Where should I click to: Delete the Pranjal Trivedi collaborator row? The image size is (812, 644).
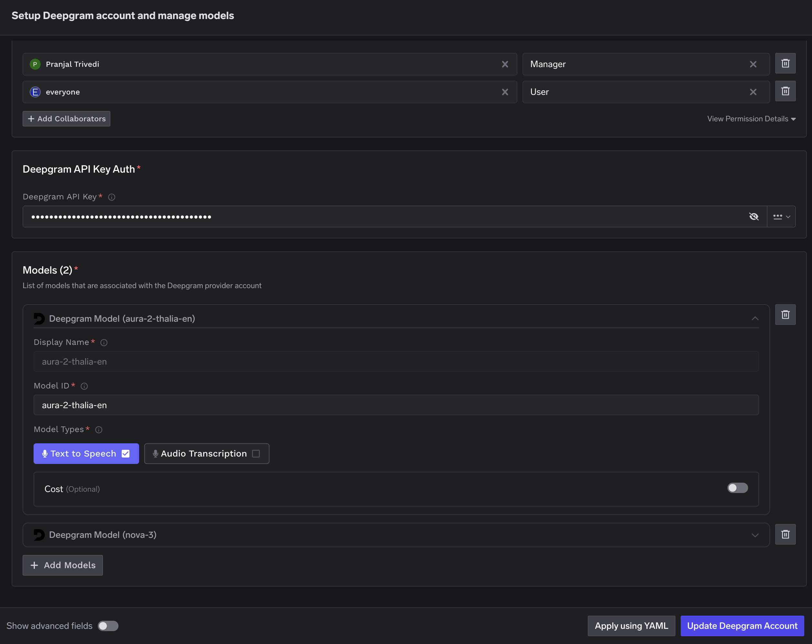[785, 64]
